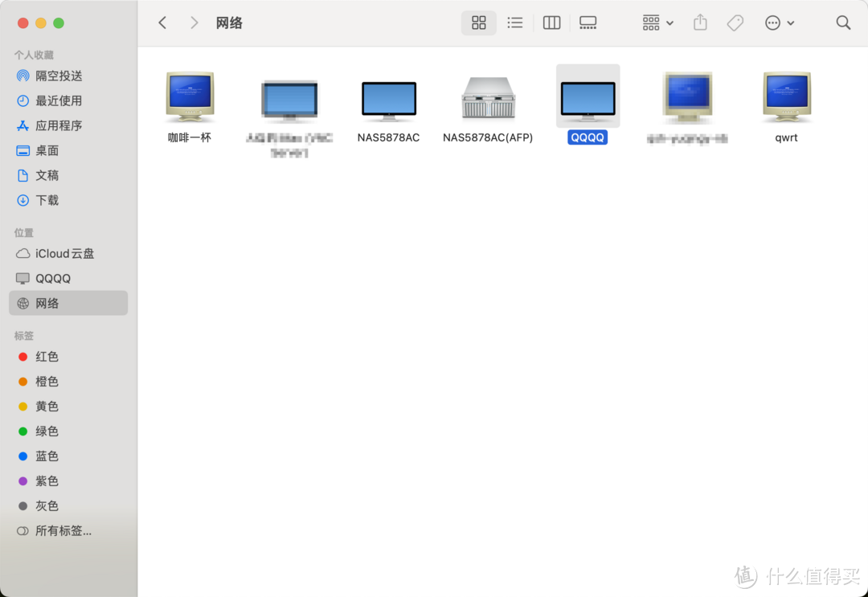The height and width of the screenshot is (597, 868).
Task: Open the more actions ellipsis menu
Action: point(780,22)
